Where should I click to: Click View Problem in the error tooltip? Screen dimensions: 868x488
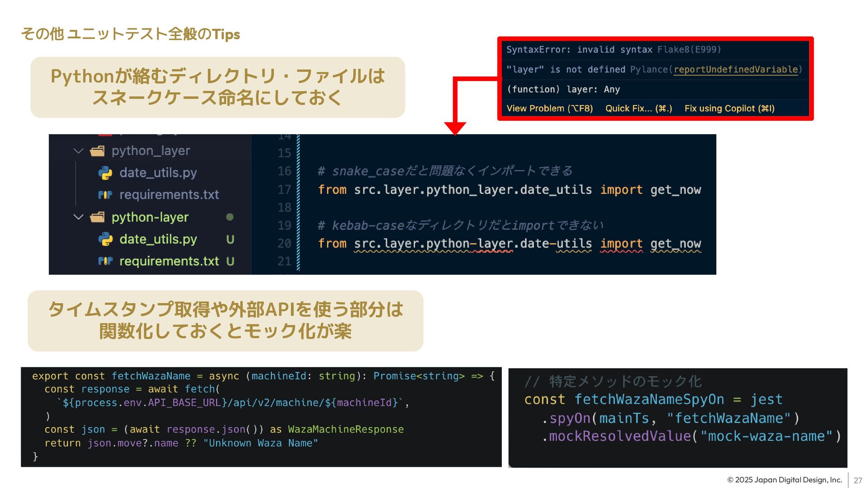[550, 108]
